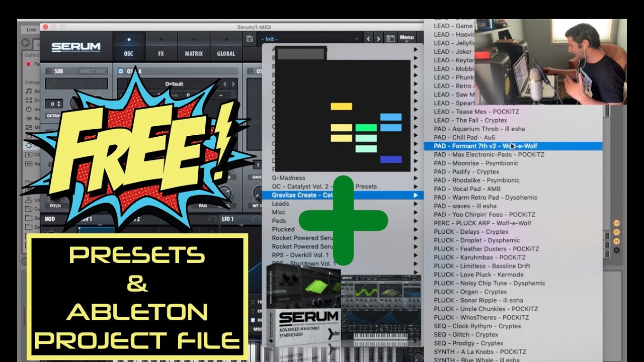The width and height of the screenshot is (644, 362).
Task: Click DIRECT OUT button in SUB
Action: (x=93, y=71)
